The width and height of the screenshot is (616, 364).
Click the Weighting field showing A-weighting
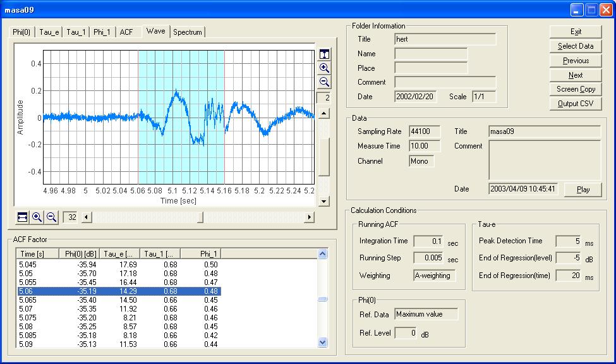pos(435,276)
